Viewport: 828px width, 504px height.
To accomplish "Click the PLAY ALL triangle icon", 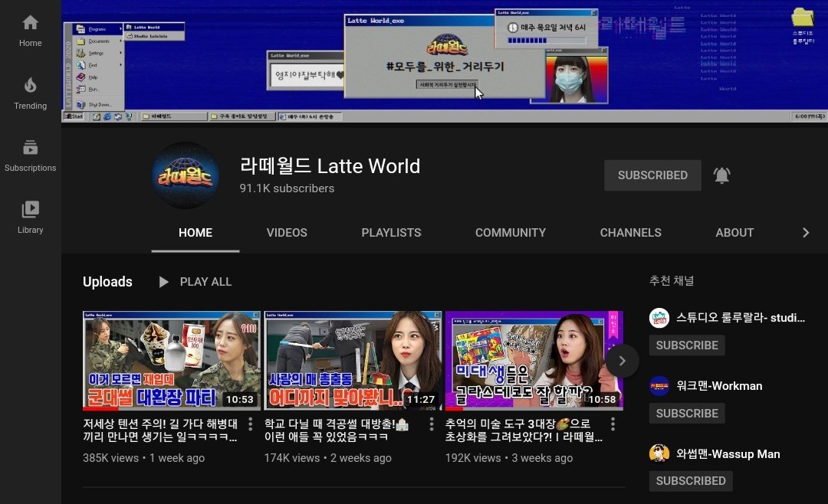I will coord(164,283).
